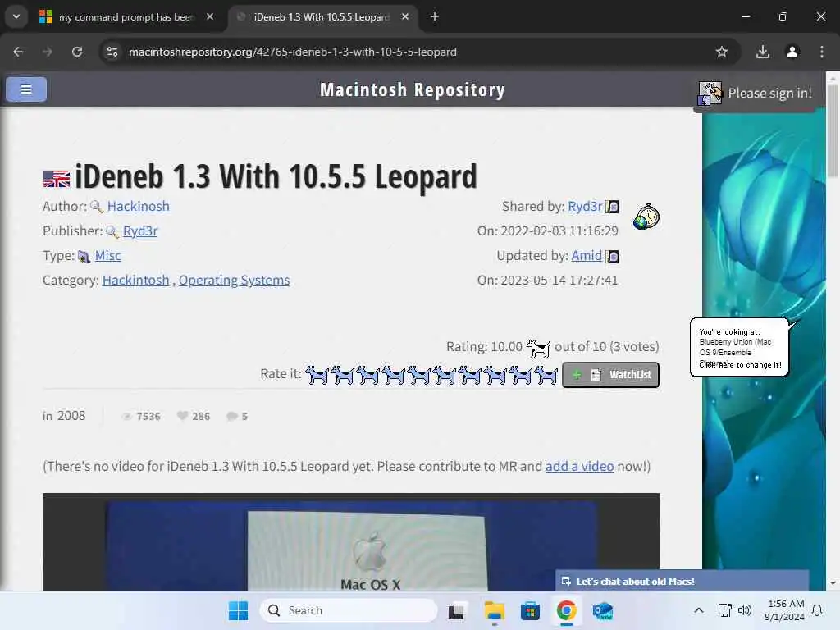Open Chrome profile icon
This screenshot has width=840, height=630.
[x=792, y=52]
